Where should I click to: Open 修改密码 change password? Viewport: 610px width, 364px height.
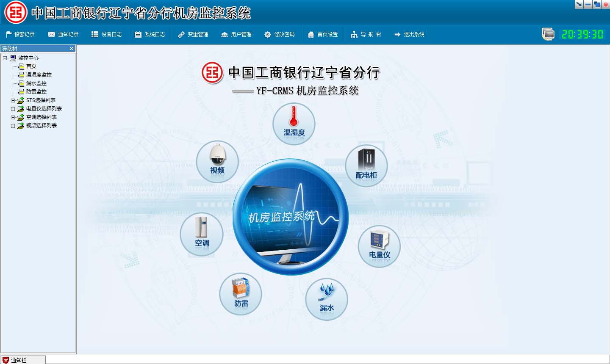280,34
